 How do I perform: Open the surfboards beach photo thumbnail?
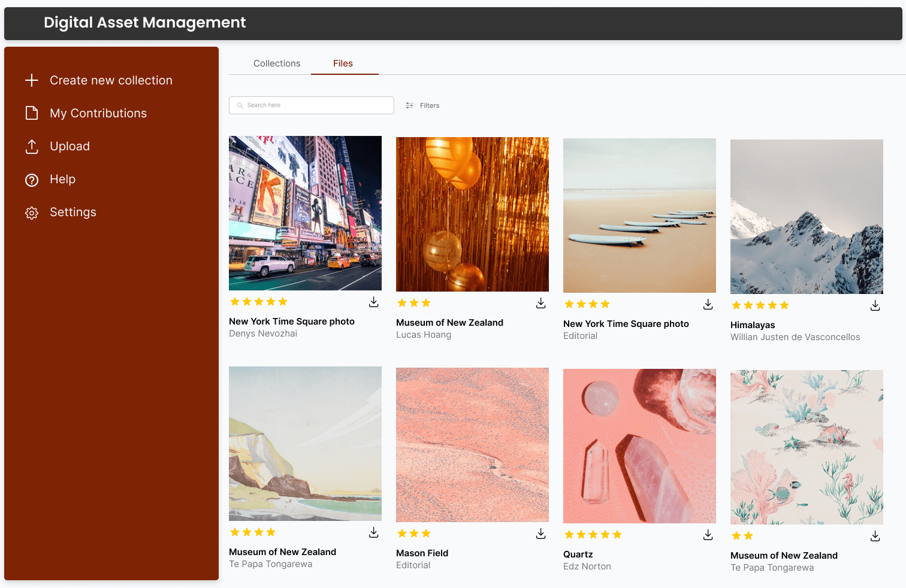point(639,215)
